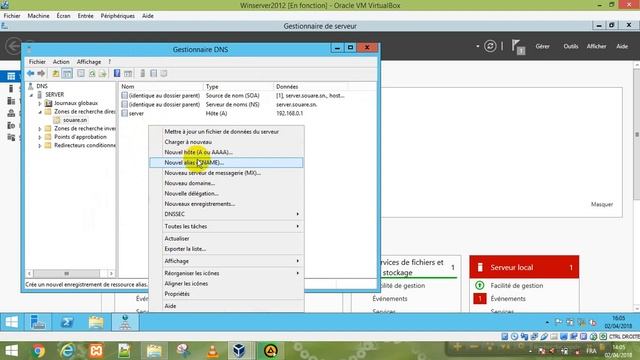
Task: Click the Données column header
Action: point(310,87)
